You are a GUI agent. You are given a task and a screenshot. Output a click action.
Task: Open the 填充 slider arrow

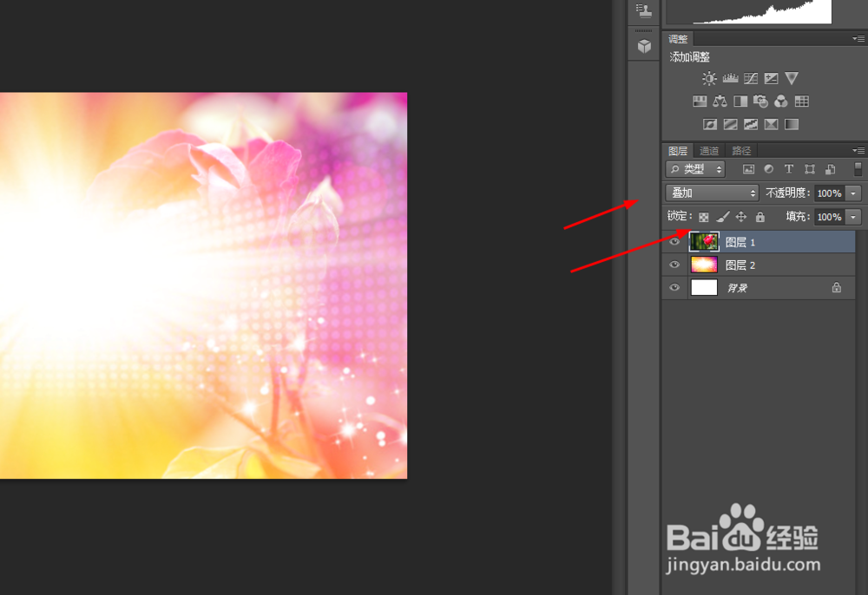(853, 217)
